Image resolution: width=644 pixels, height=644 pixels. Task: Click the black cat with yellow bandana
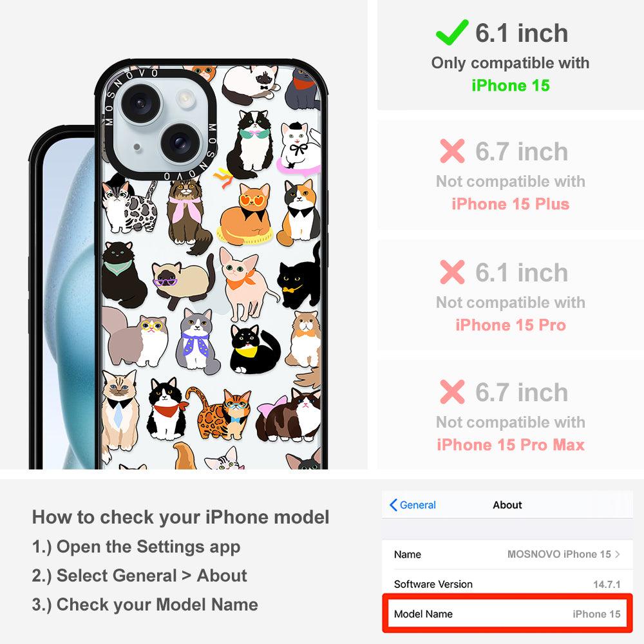[x=254, y=349]
